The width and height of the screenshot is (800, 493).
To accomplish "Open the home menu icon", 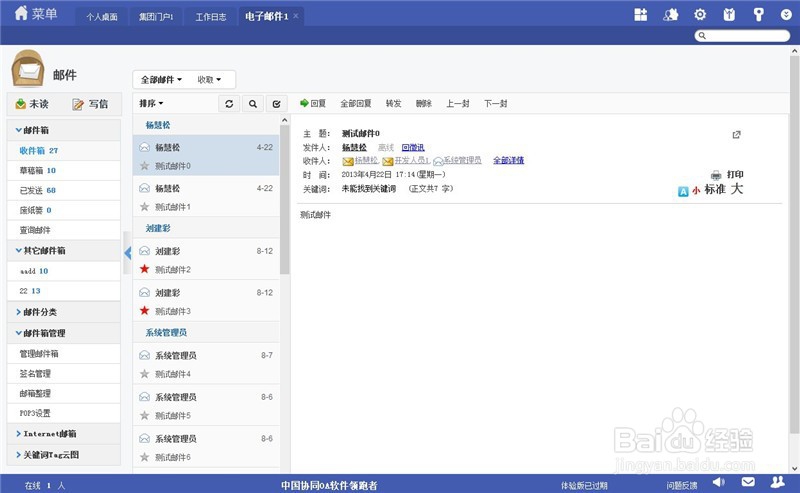I will [x=21, y=13].
